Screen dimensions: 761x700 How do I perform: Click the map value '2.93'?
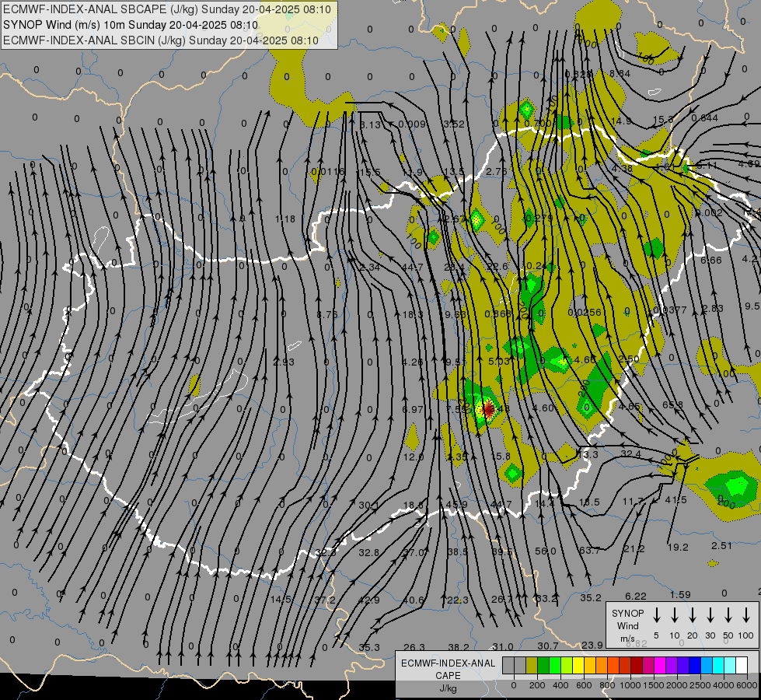[x=284, y=362]
